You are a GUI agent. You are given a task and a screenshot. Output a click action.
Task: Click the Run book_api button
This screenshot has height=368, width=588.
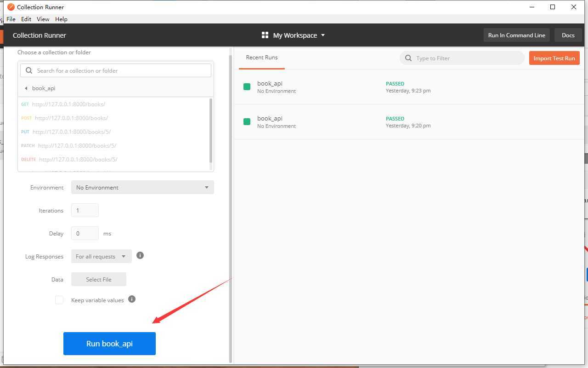[109, 344]
